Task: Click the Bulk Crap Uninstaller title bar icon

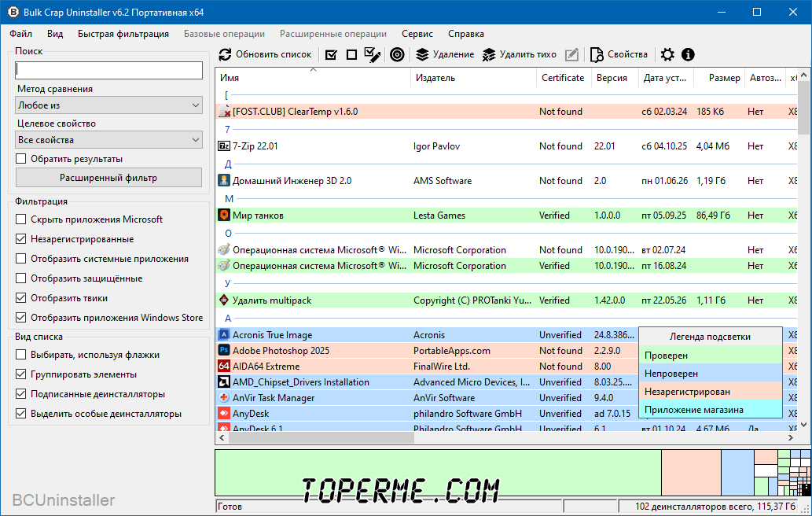Action: pos(13,12)
